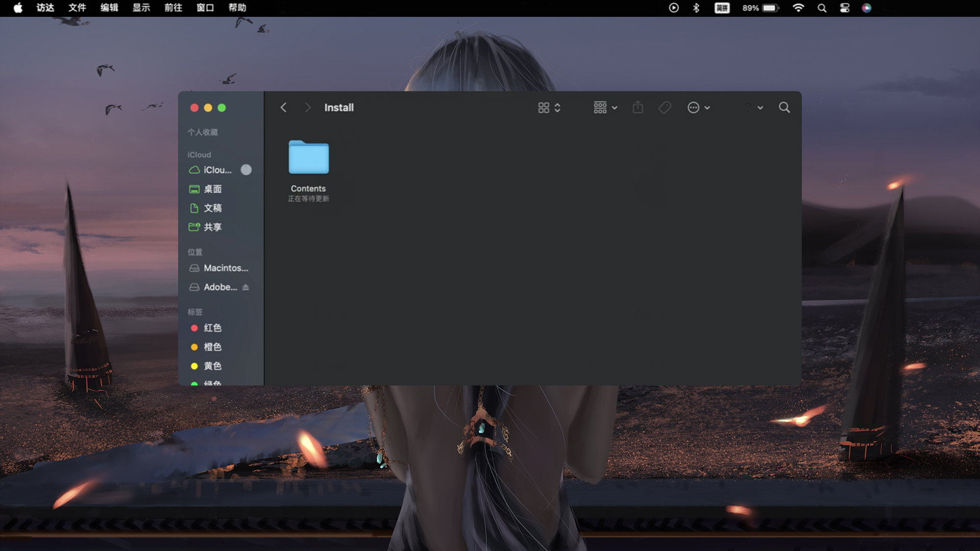Open the group-by dropdown in the toolbar
The image size is (980, 551).
pyautogui.click(x=605, y=108)
